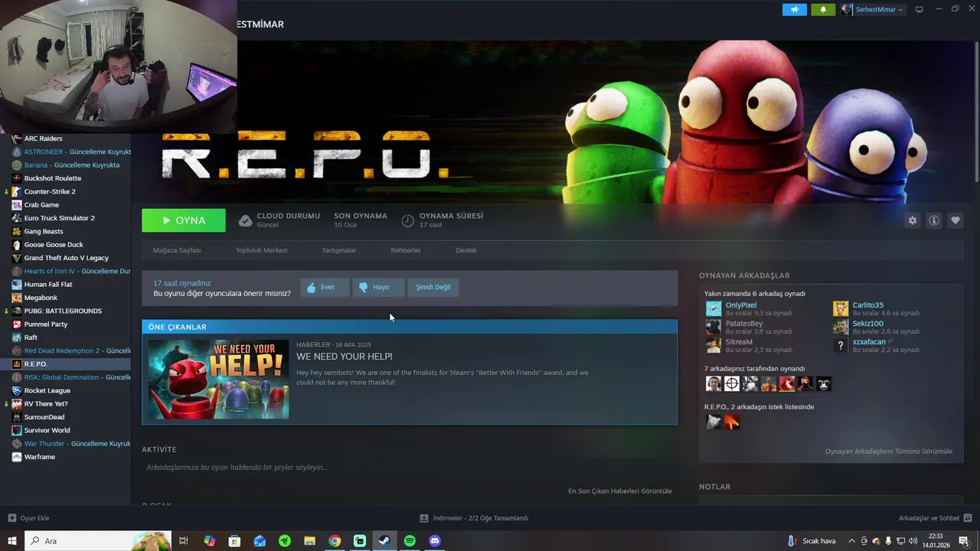Check the Cloud Durumu cloud icon
Image resolution: width=980 pixels, height=551 pixels.
(245, 220)
